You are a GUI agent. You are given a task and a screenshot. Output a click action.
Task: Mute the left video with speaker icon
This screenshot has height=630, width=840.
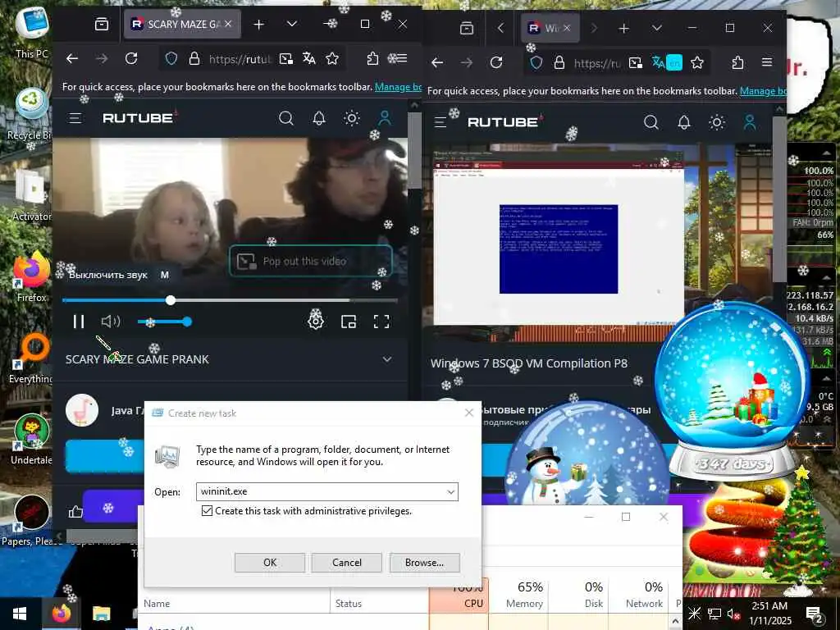[x=111, y=322]
